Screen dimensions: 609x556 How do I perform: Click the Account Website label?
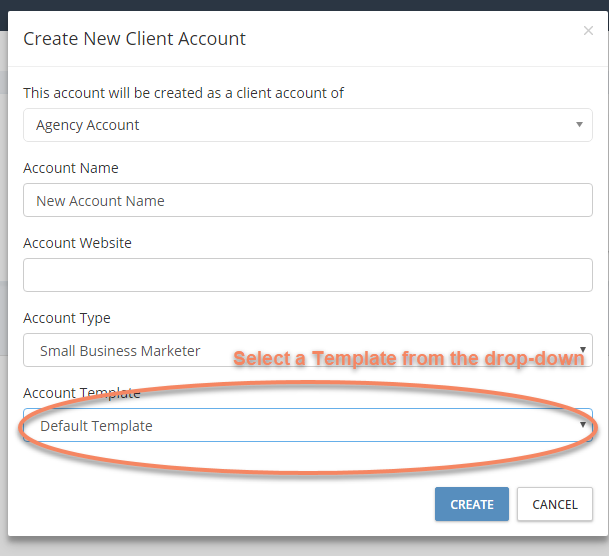point(77,243)
